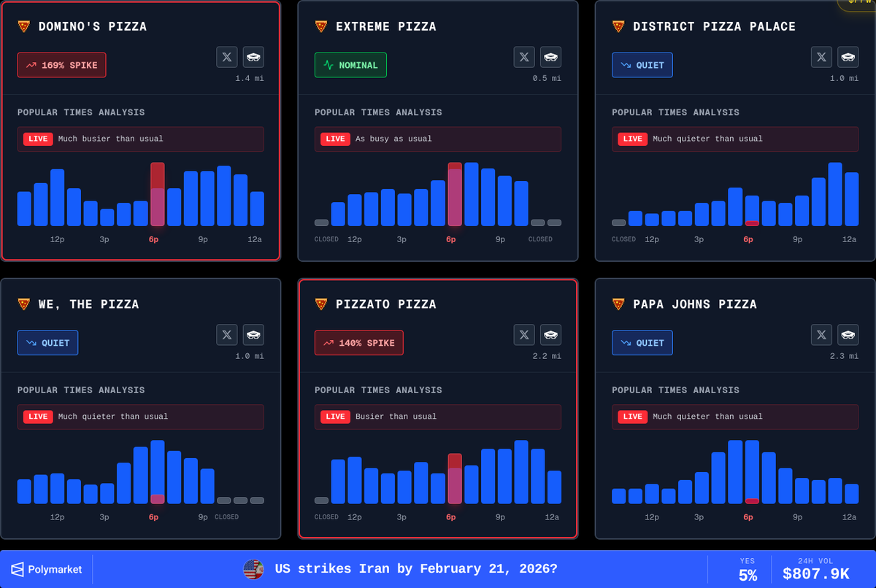Click the '2.3 mi' distance on Papa Johns card
This screenshot has height=588, width=876.
tap(844, 356)
